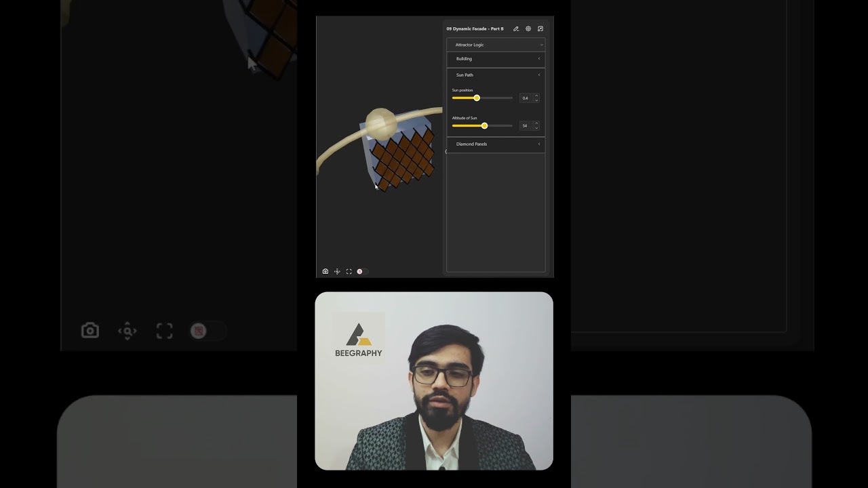Screen dimensions: 868x488
Task: Click the Sun position value field 0.4
Action: coord(526,98)
